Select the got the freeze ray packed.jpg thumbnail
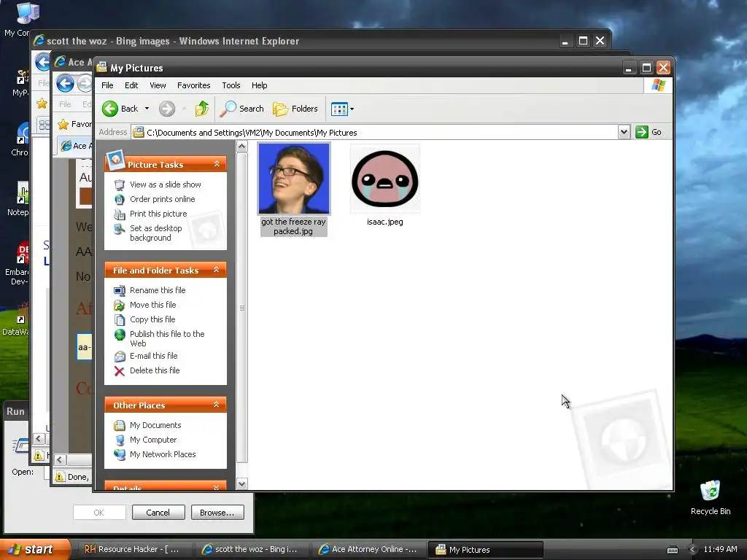The image size is (747, 560). pyautogui.click(x=293, y=179)
